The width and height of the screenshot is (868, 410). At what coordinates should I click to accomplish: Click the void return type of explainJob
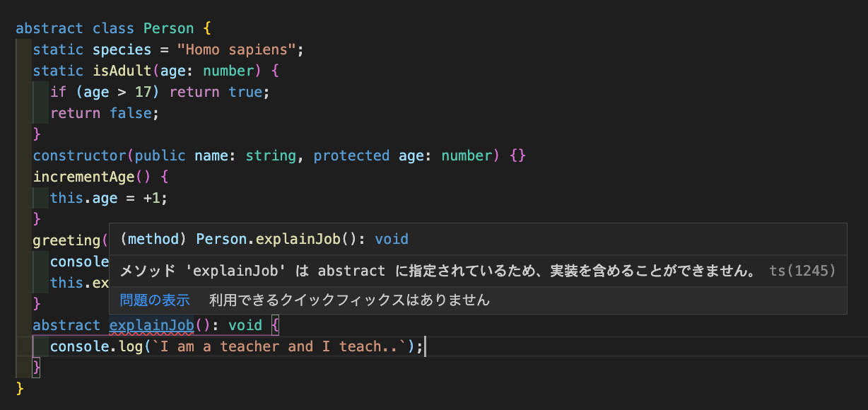tap(245, 325)
